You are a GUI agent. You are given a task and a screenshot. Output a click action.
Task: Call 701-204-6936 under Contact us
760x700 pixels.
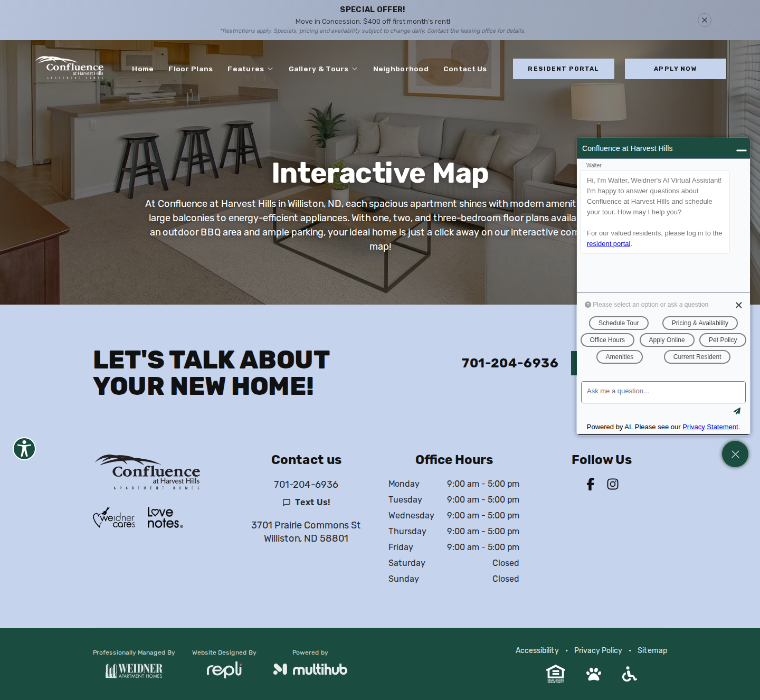point(306,485)
